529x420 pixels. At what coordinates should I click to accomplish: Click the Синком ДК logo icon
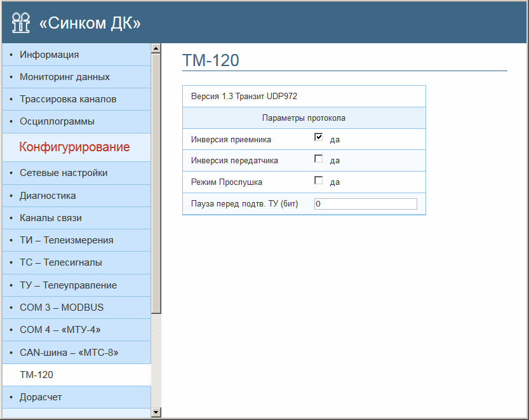(21, 23)
